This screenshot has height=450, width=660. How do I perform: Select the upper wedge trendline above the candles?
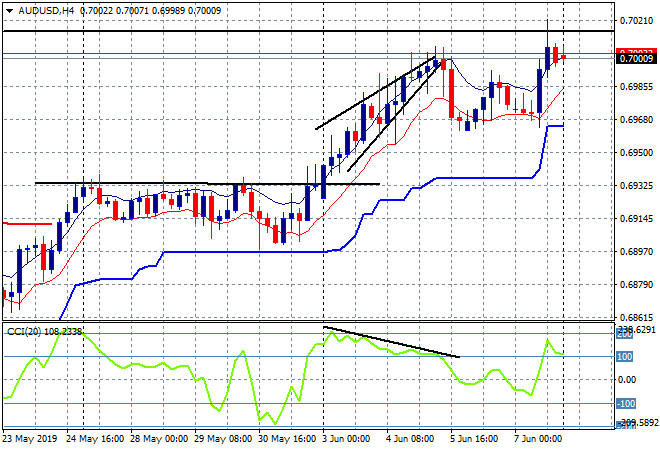(375, 93)
